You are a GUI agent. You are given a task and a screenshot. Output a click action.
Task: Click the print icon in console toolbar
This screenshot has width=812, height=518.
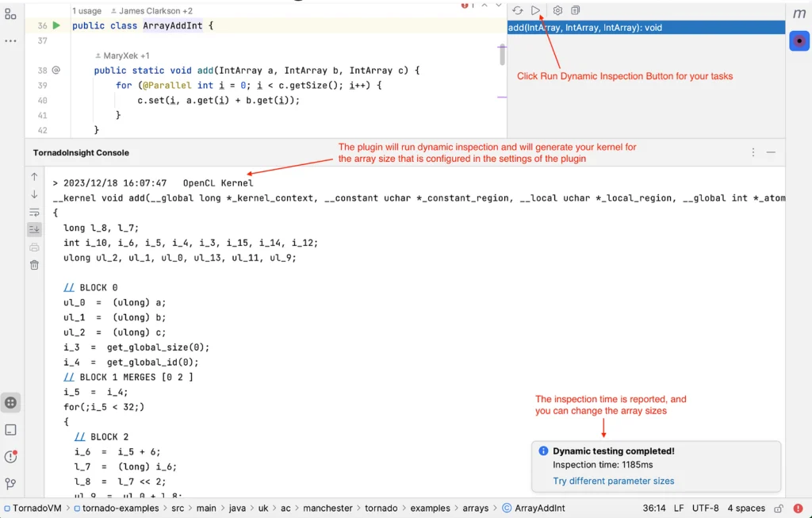pyautogui.click(x=34, y=247)
